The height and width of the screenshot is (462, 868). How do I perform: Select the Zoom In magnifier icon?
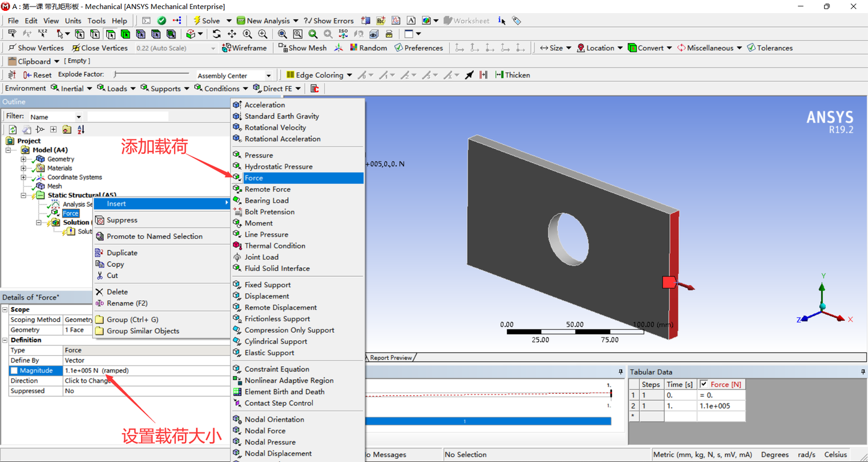pos(262,34)
